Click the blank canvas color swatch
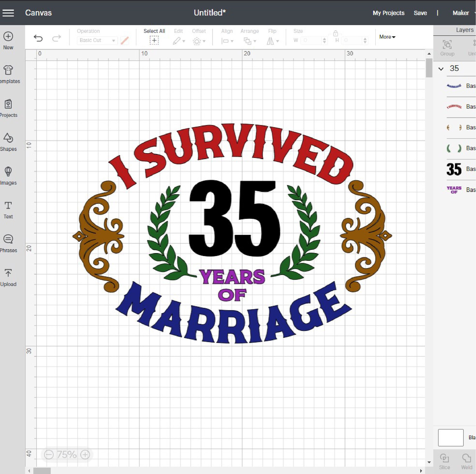The height and width of the screenshot is (474, 476). [x=451, y=437]
